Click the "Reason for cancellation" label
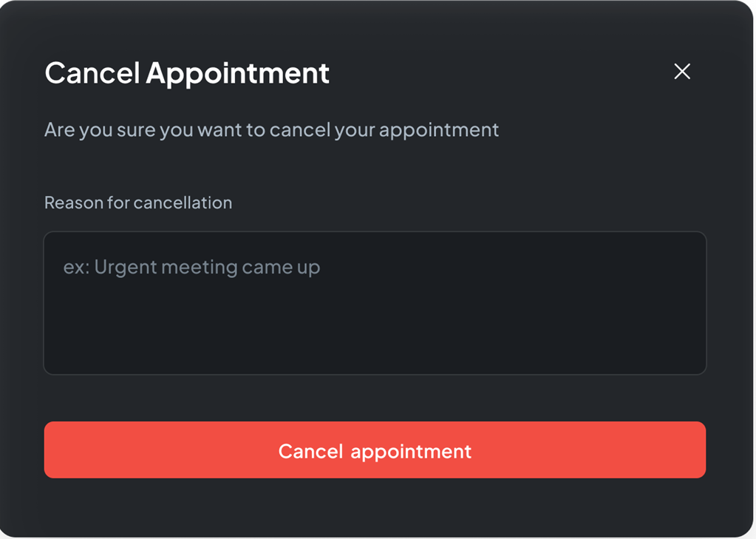756x539 pixels. tap(138, 203)
